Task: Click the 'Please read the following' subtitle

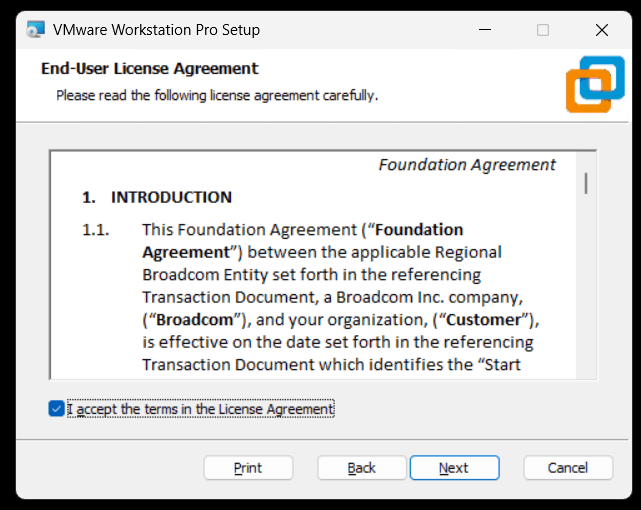Action: [217, 95]
